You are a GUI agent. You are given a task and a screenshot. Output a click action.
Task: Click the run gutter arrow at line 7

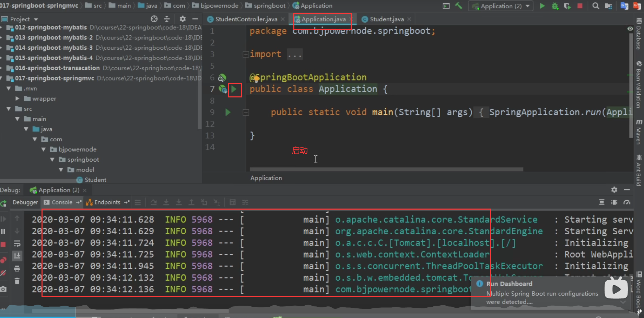(234, 89)
